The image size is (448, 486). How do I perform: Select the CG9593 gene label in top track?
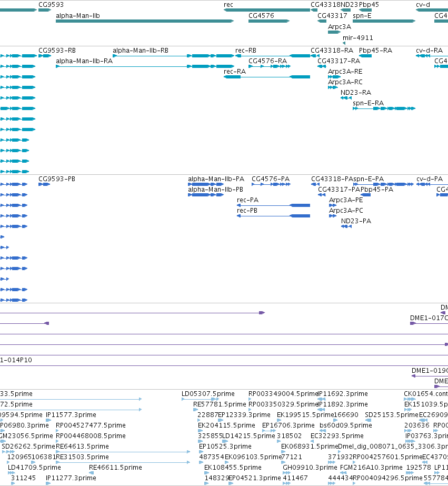point(51,5)
